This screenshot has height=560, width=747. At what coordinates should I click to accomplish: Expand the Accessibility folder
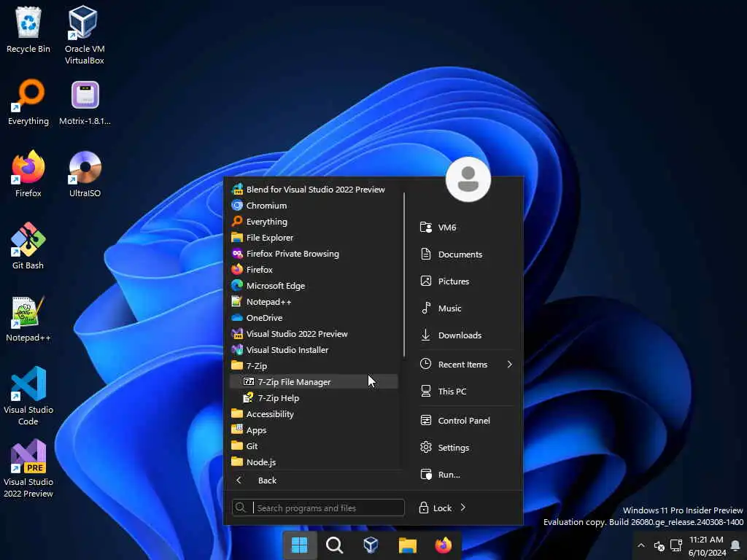(314, 414)
